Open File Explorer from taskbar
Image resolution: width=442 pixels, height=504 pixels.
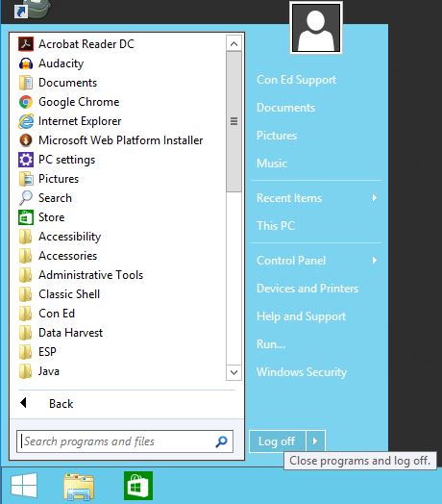coord(79,487)
